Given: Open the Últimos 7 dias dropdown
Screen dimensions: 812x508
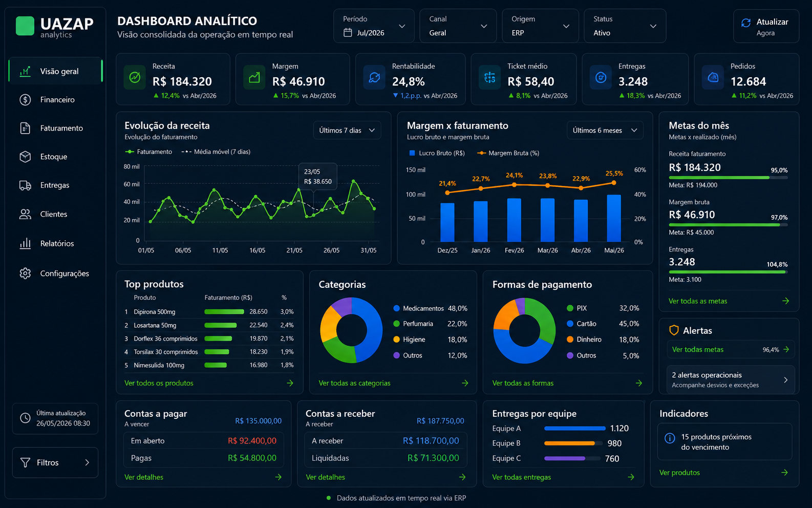Looking at the screenshot, I should click(347, 130).
